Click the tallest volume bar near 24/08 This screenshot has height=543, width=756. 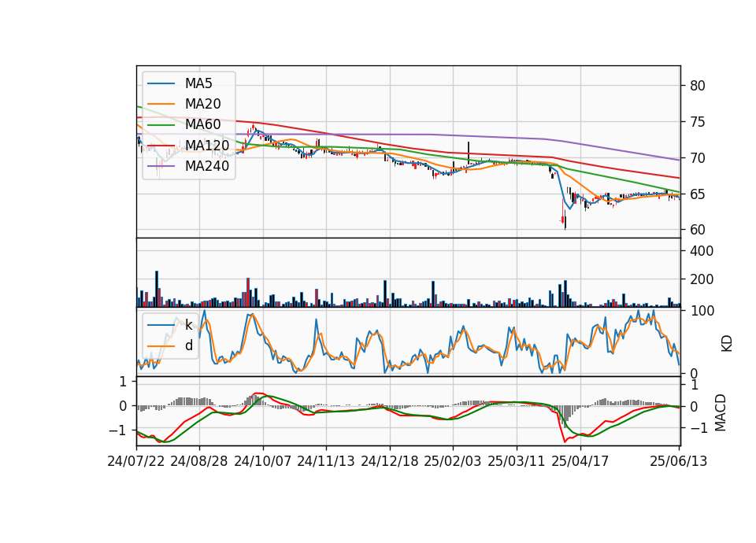[x=157, y=289]
